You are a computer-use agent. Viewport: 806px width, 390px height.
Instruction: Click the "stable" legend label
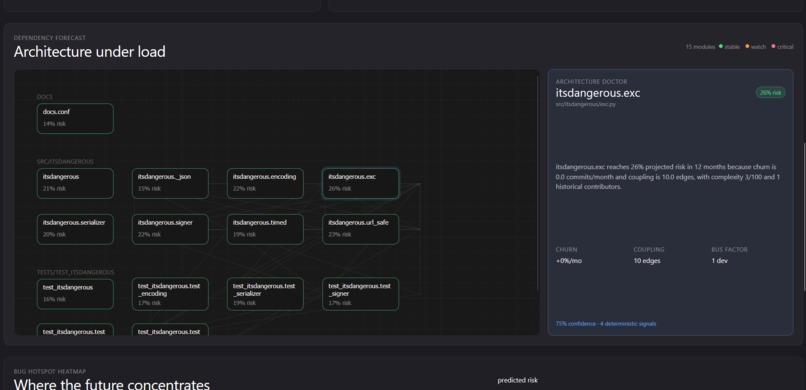click(x=732, y=47)
